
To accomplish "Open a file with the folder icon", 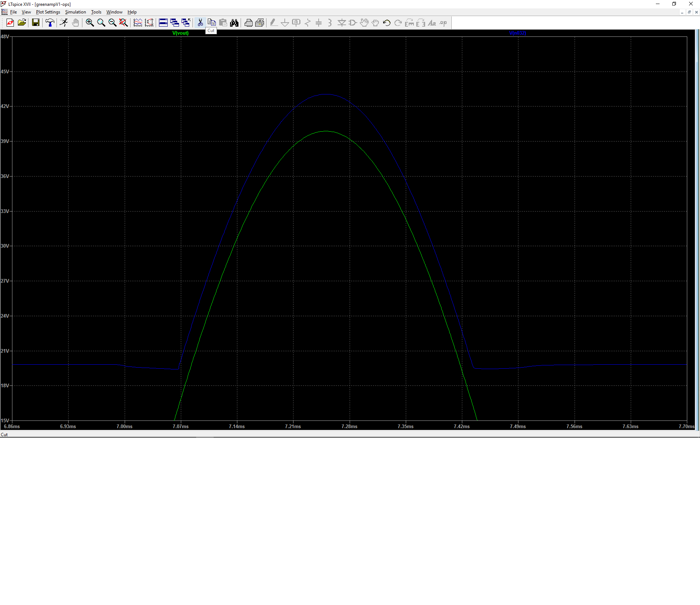I will pyautogui.click(x=22, y=23).
